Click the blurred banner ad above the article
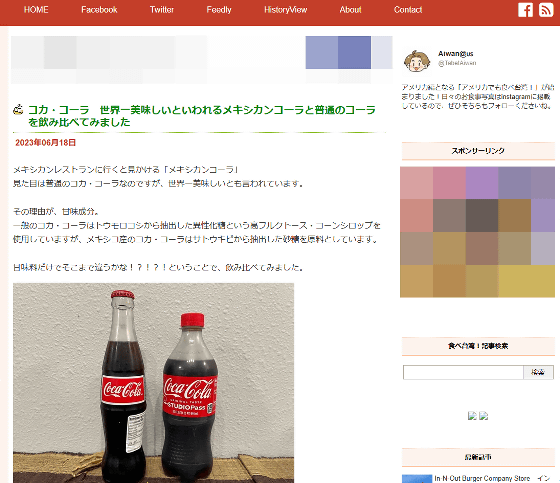Viewport: 560px width, 483px height. point(202,60)
